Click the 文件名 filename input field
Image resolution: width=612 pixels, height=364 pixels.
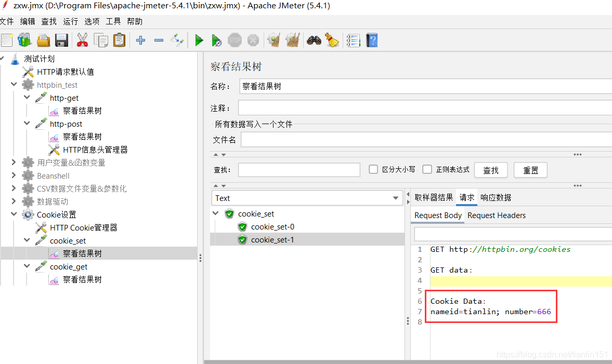click(x=426, y=140)
